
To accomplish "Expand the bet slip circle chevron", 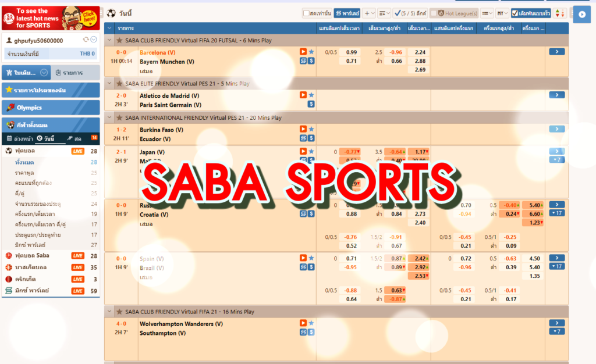I will pyautogui.click(x=44, y=73).
